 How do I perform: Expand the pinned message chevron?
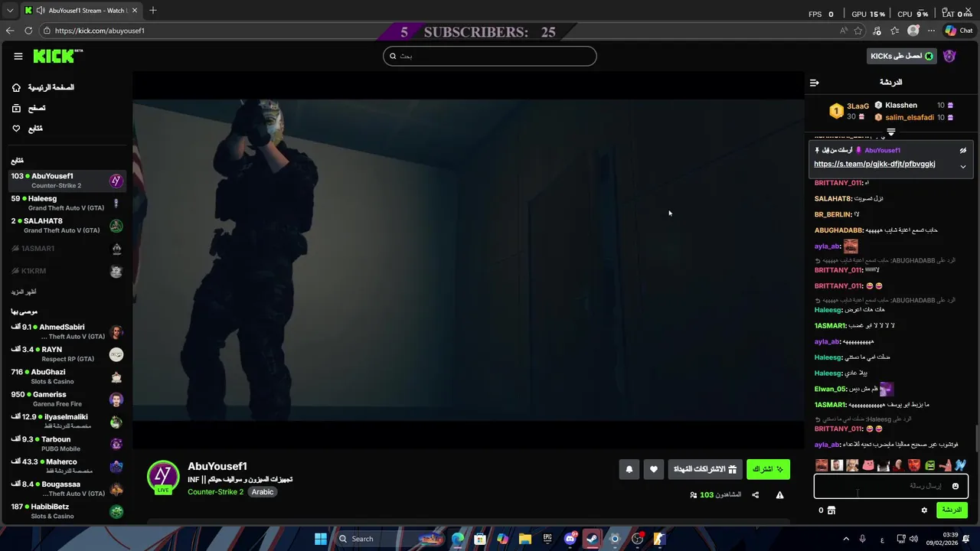(963, 166)
